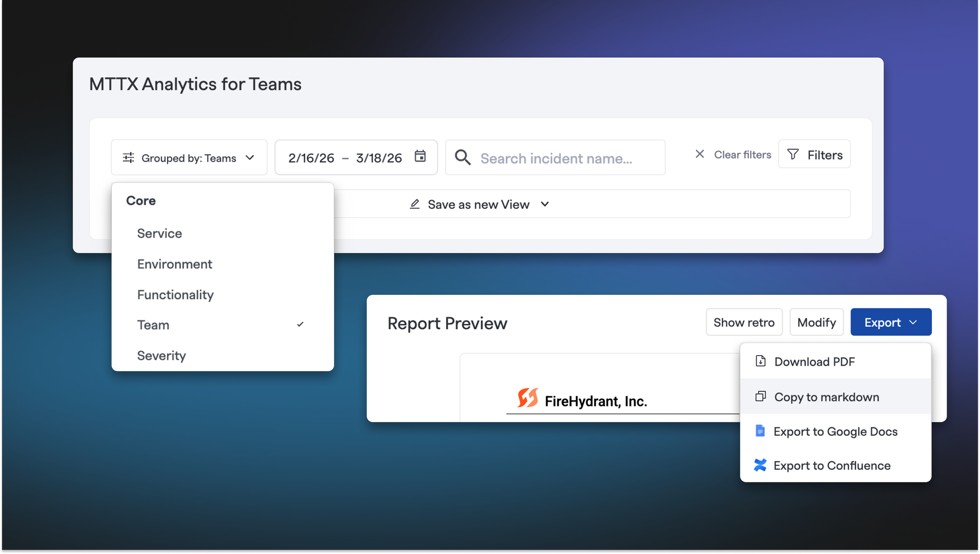Screen dimensions: 980x554
Task: Click Save as new View
Action: 479,204
